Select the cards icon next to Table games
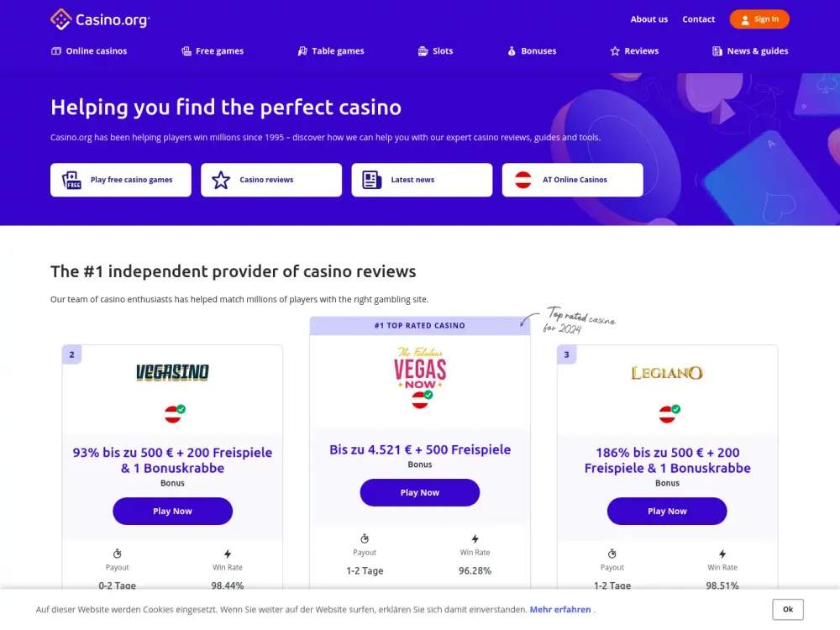The height and width of the screenshot is (630, 840). click(301, 50)
